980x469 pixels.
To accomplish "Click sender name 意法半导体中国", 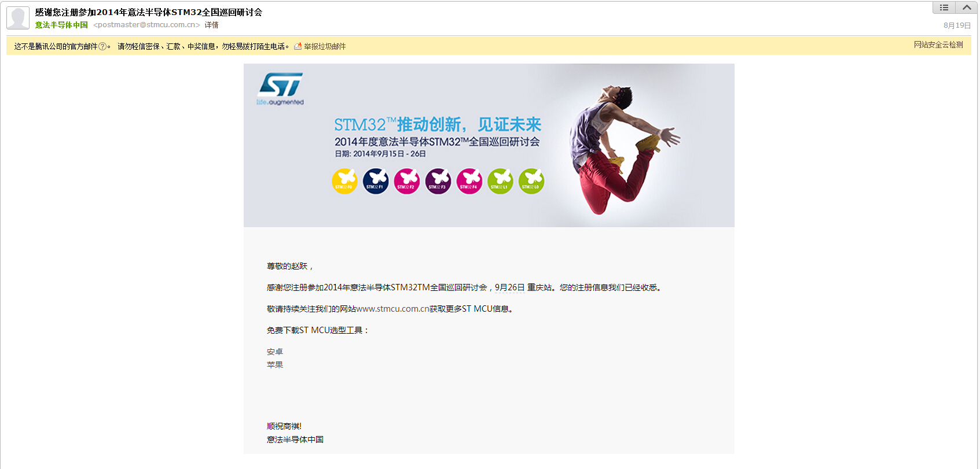I will point(61,25).
